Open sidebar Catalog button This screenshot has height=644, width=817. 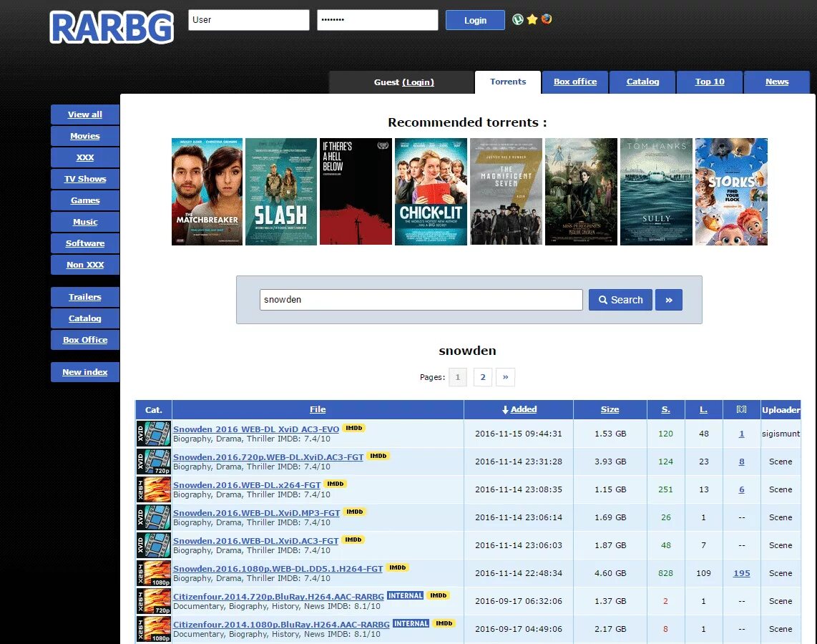coord(85,318)
